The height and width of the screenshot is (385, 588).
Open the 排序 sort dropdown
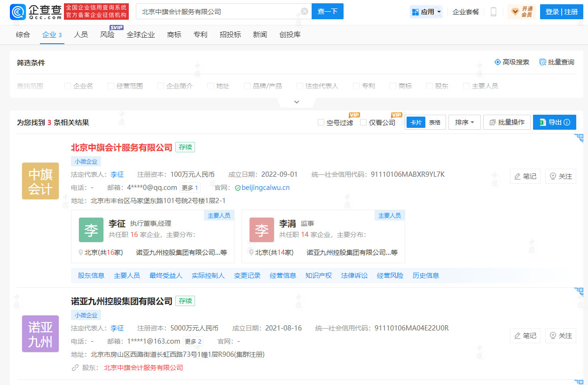click(x=464, y=122)
